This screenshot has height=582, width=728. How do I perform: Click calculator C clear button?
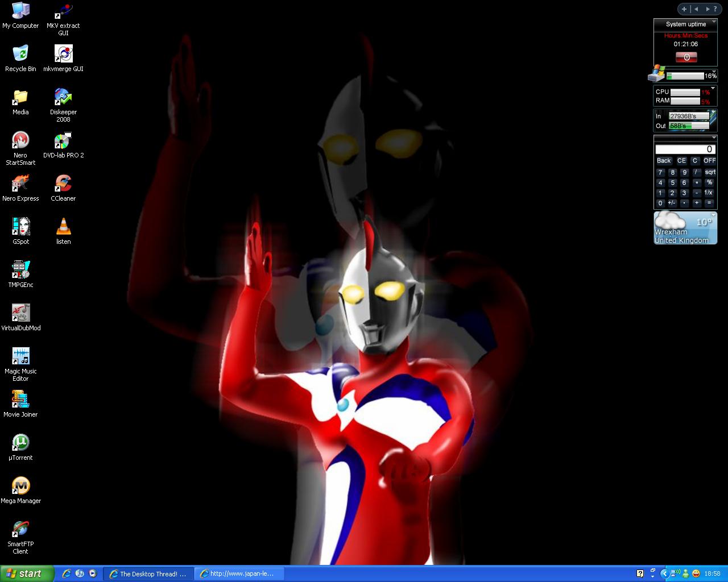click(695, 161)
